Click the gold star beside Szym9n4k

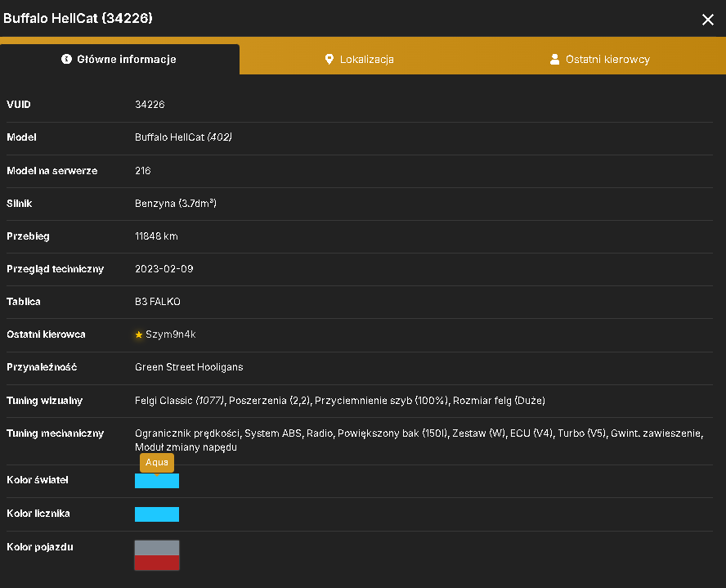coord(138,334)
